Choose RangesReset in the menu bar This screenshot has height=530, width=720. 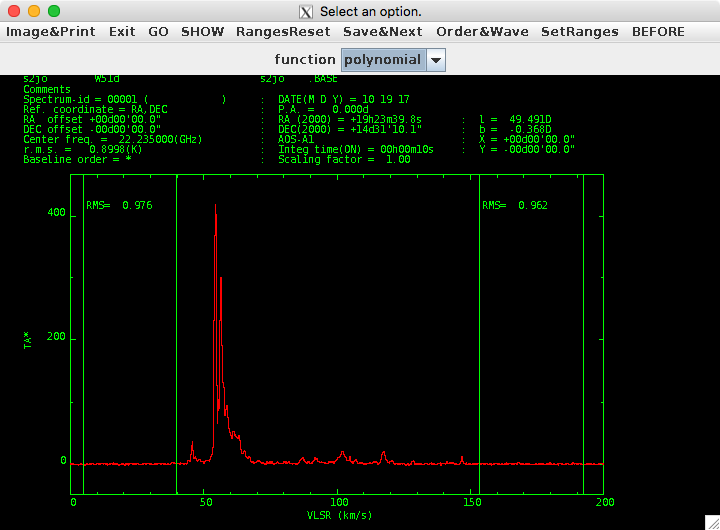283,32
